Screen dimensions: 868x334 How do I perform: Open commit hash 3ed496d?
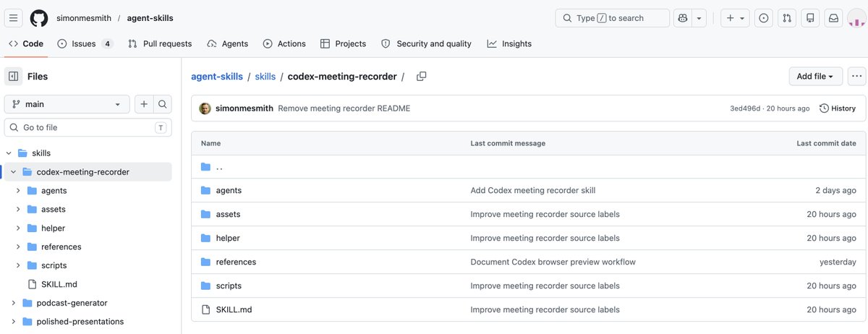(745, 108)
